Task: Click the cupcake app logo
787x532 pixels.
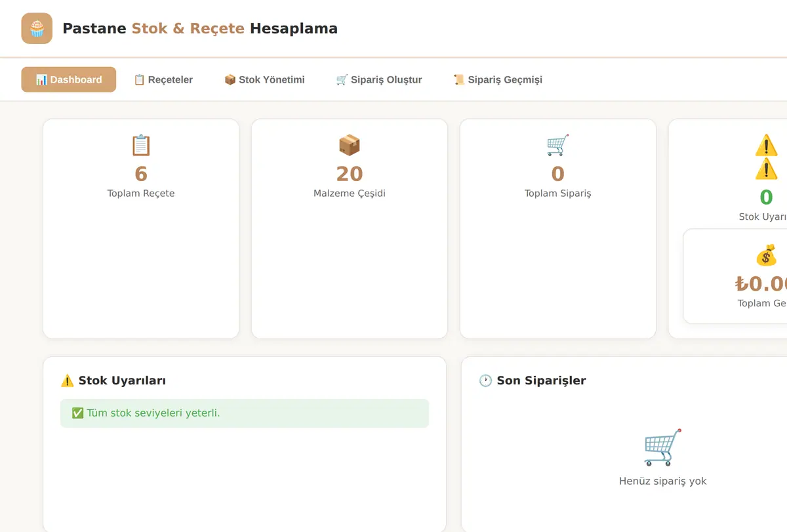Action: click(37, 28)
